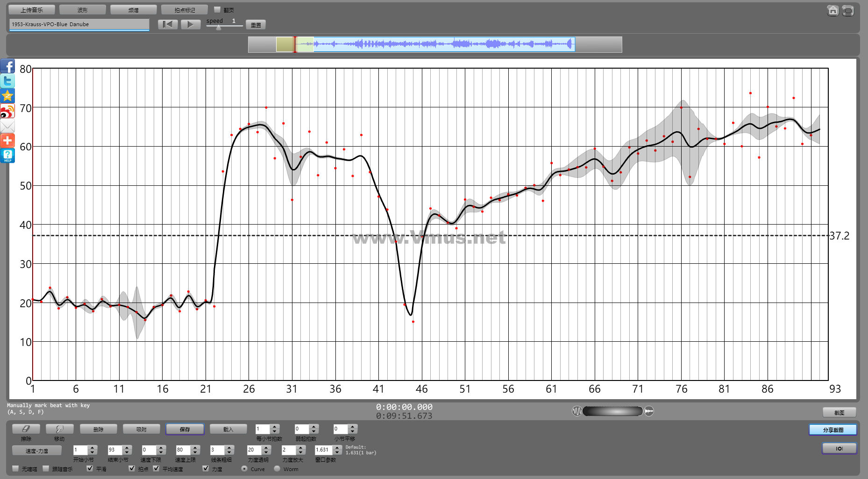Toggle fullscreen mode icon
The image size is (868, 479).
point(848,10)
